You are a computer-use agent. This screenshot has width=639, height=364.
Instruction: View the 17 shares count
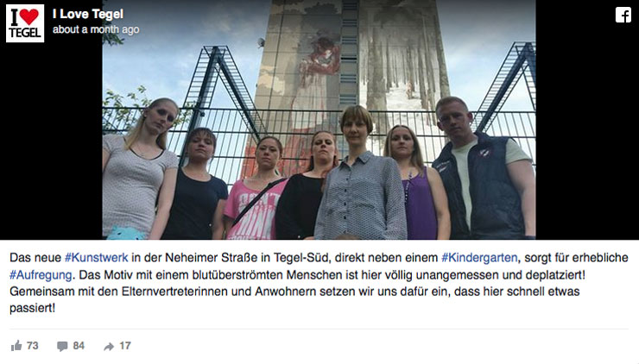point(124,346)
